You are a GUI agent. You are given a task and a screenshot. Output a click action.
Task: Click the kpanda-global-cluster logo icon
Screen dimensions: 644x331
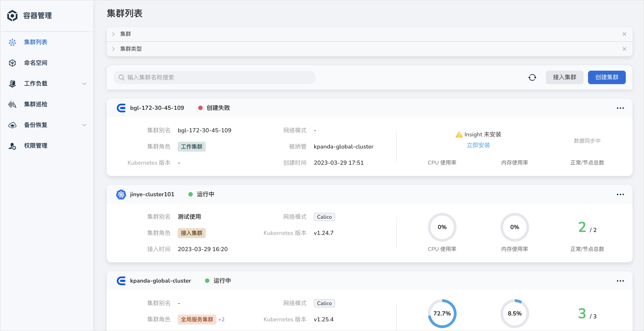[x=121, y=281]
